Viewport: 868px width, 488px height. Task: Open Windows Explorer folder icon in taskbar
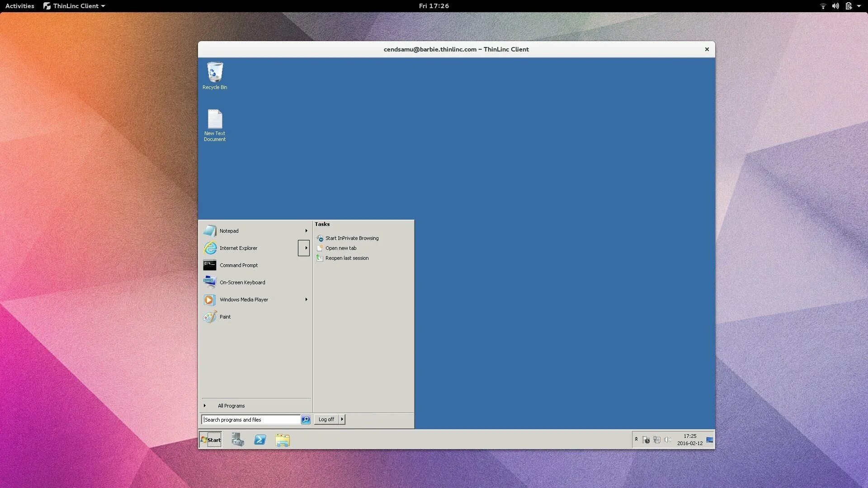click(283, 440)
